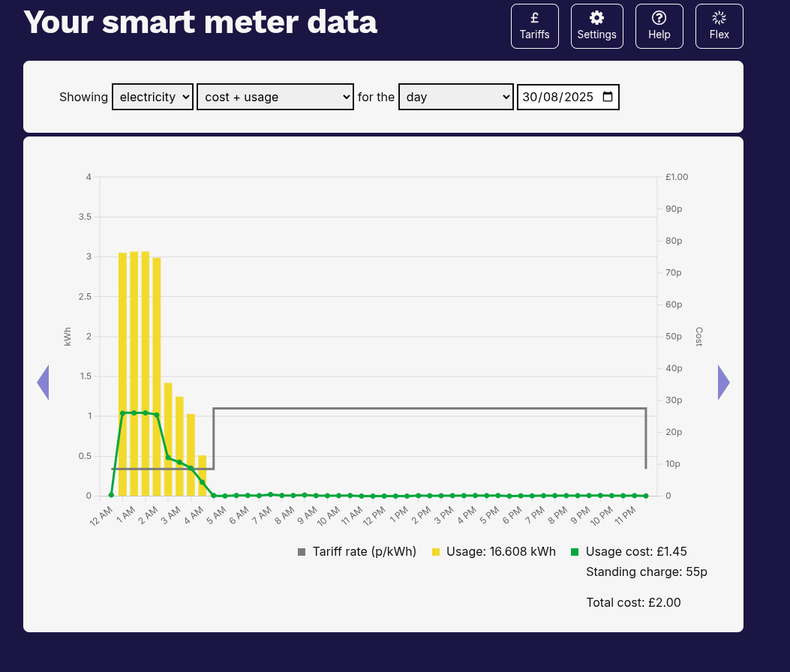
Task: Open the Tariffs page
Action: (534, 25)
